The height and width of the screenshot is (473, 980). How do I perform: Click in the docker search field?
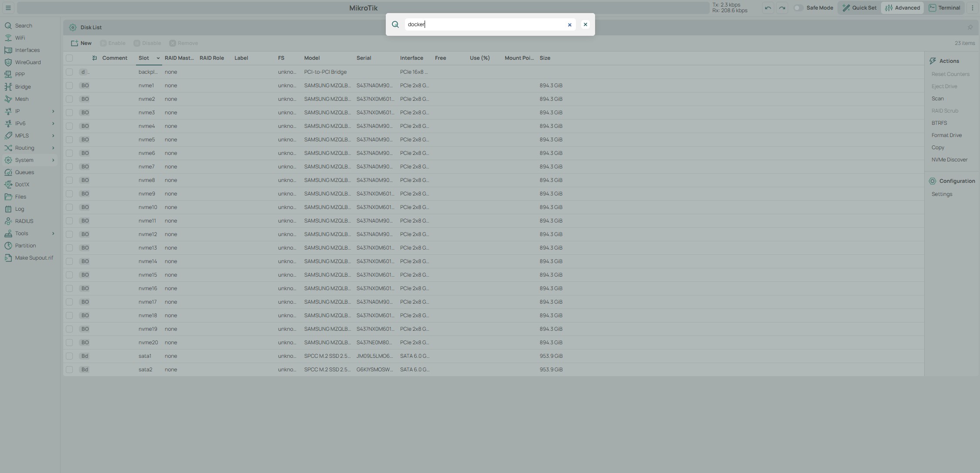(484, 24)
